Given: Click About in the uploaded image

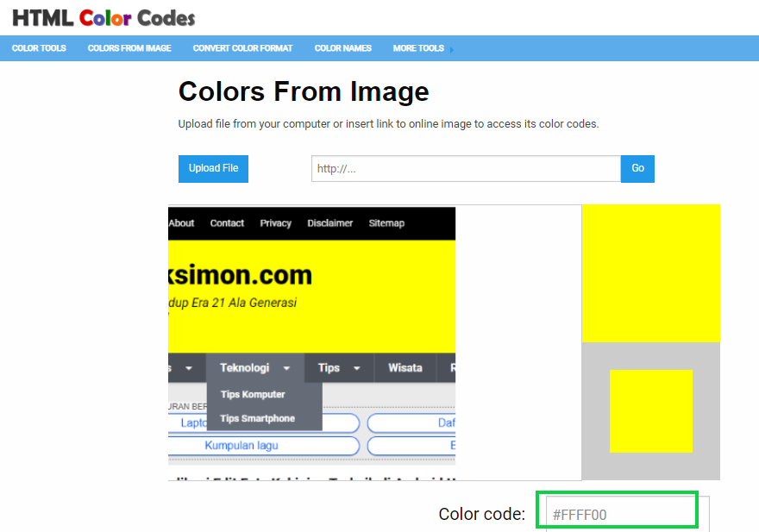Looking at the screenshot, I should 181,223.
